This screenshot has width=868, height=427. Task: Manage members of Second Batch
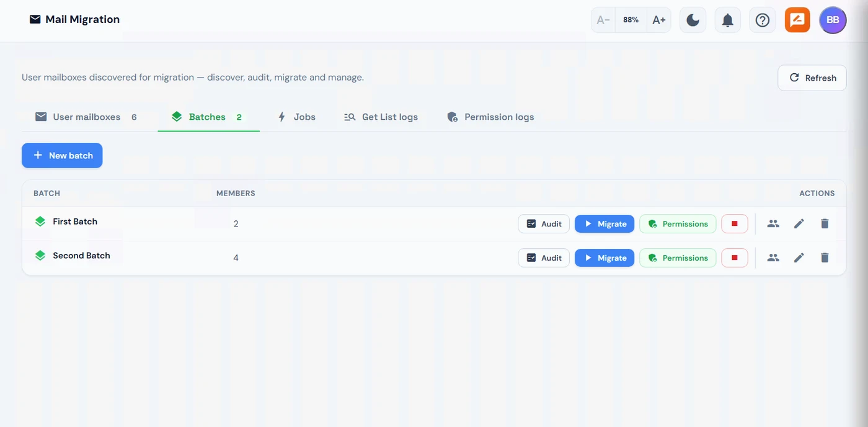(773, 258)
